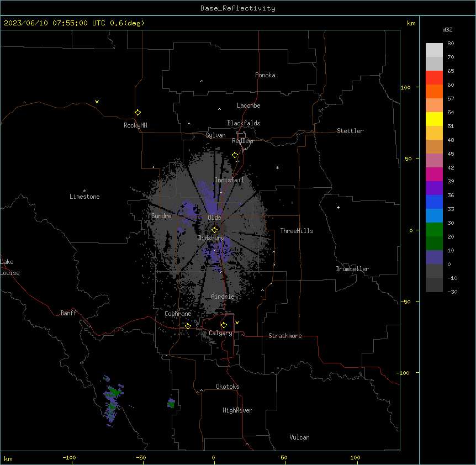
Task: Click the -30 value in the dBZ legend
Action: pyautogui.click(x=452, y=292)
